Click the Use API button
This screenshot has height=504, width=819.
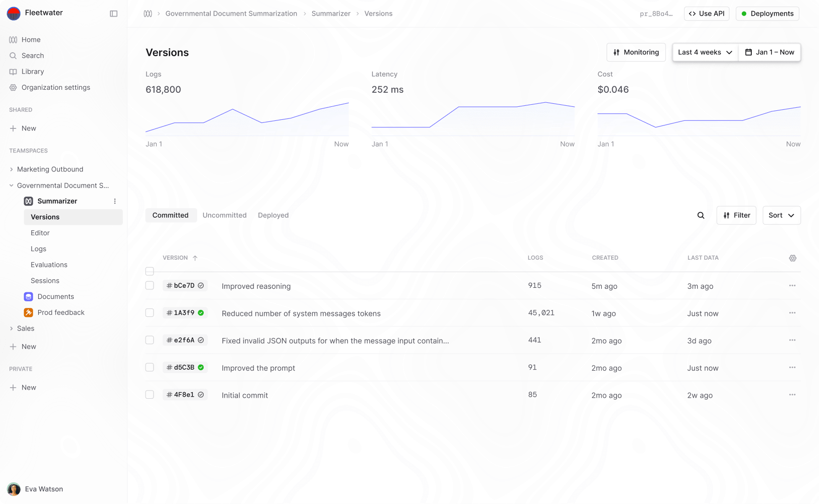[x=706, y=14]
